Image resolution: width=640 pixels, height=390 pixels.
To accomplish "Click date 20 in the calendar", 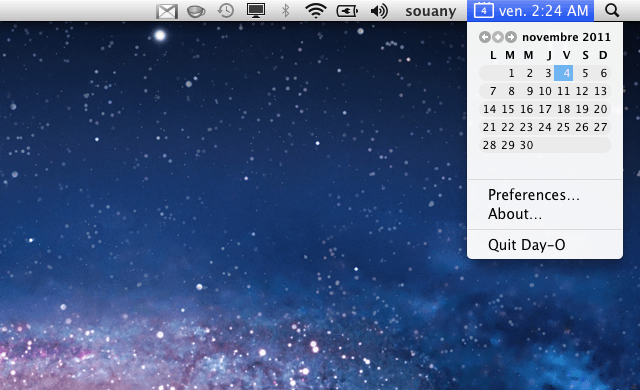I will pos(600,109).
